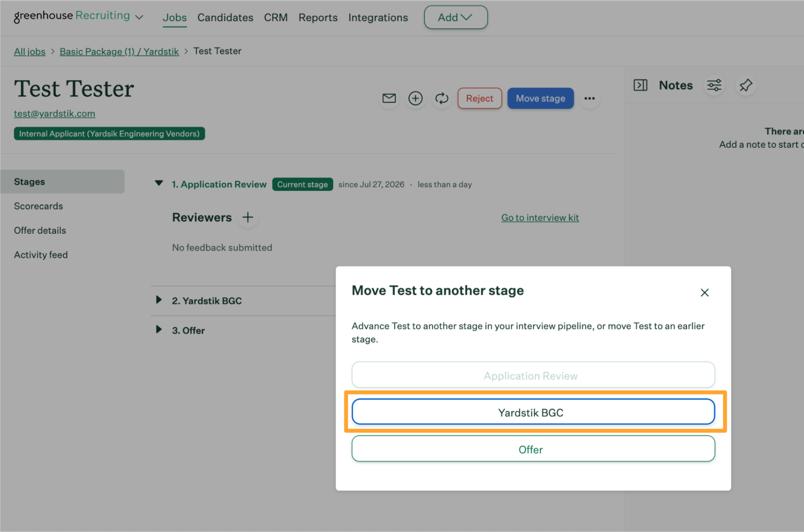Choose Yardstik BGC stage in dialog
Screen dimensions: 804x532
pos(533,412)
